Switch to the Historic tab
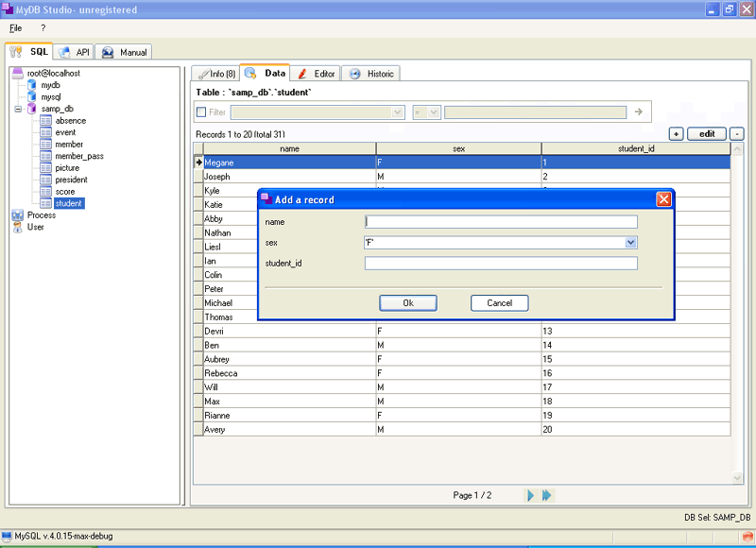This screenshot has width=756, height=548. [373, 74]
